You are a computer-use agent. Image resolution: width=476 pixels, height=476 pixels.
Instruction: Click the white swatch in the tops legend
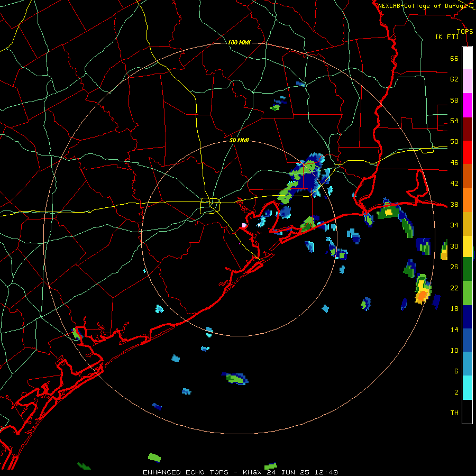coord(467,58)
